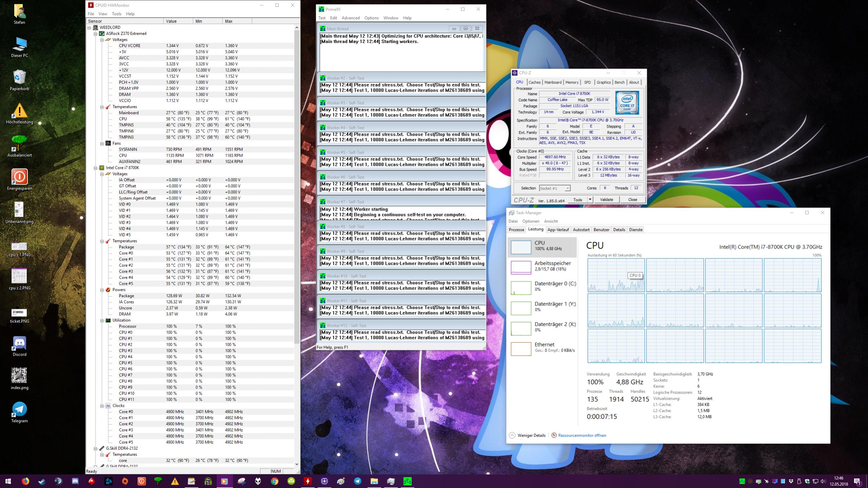Collapse the Intel Core i7 8700K Powers node

[x=102, y=290]
